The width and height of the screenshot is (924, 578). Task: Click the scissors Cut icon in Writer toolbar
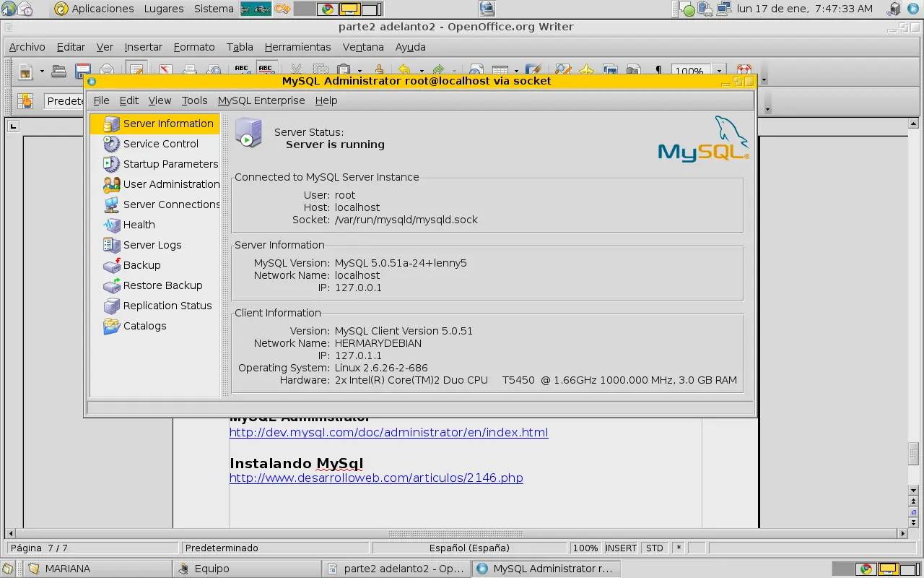click(x=296, y=70)
